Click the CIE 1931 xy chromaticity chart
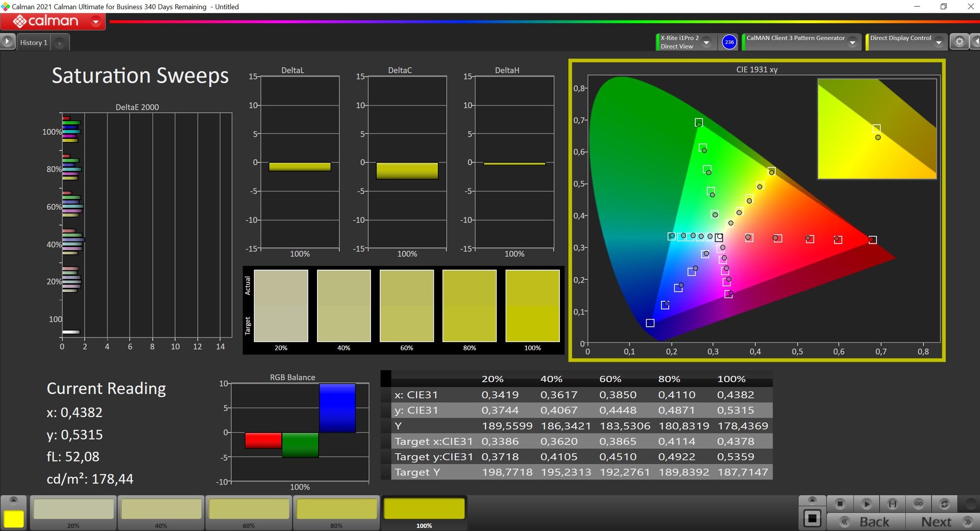 [756, 210]
